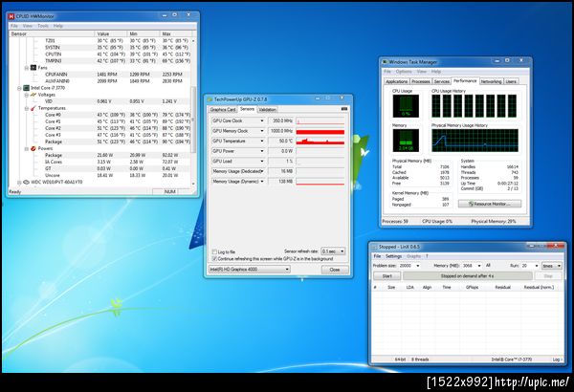Image resolution: width=574 pixels, height=392 pixels.
Task: Switch to the Networking tab in Task Manager
Action: pos(492,81)
